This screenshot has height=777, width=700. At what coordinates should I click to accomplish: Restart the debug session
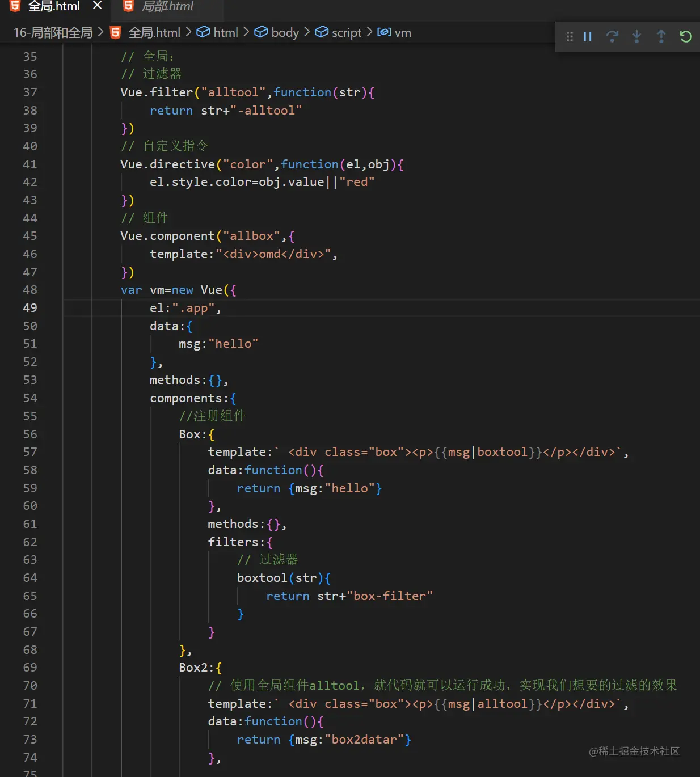(x=685, y=37)
